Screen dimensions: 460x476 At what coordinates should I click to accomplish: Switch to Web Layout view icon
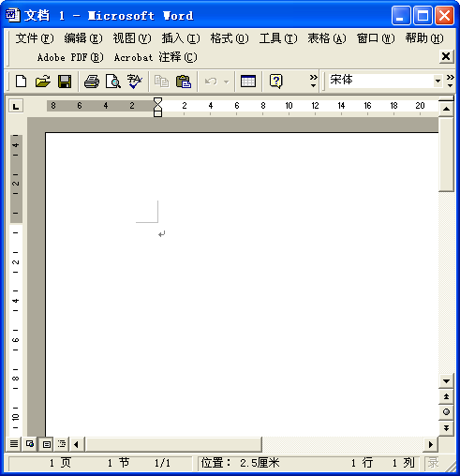tap(30, 443)
